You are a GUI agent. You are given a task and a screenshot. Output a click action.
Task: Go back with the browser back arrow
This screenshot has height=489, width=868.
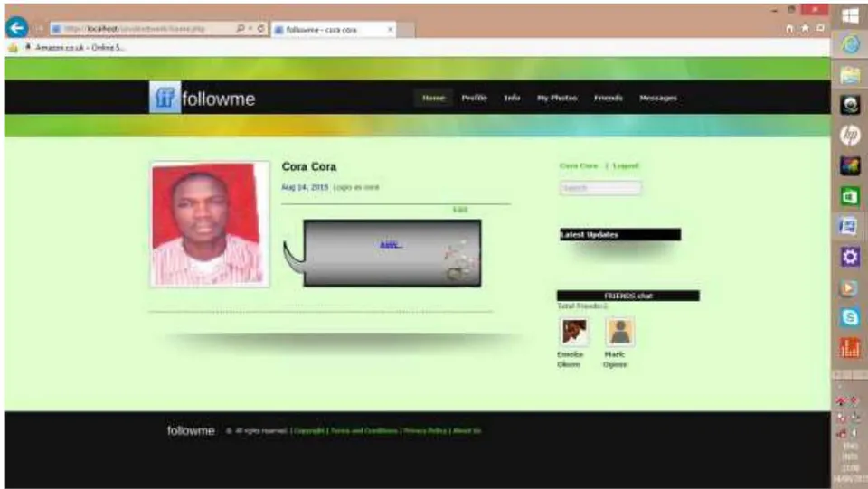pyautogui.click(x=16, y=27)
